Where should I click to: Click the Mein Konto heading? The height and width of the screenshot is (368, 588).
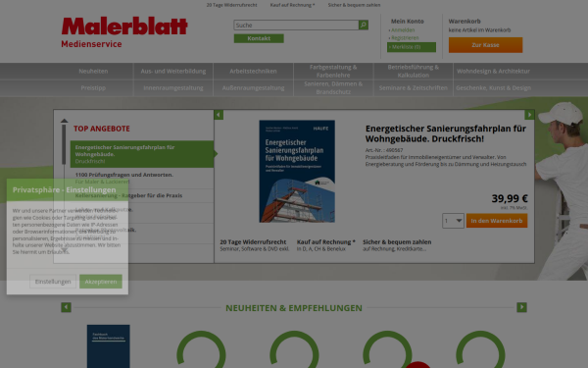[408, 21]
